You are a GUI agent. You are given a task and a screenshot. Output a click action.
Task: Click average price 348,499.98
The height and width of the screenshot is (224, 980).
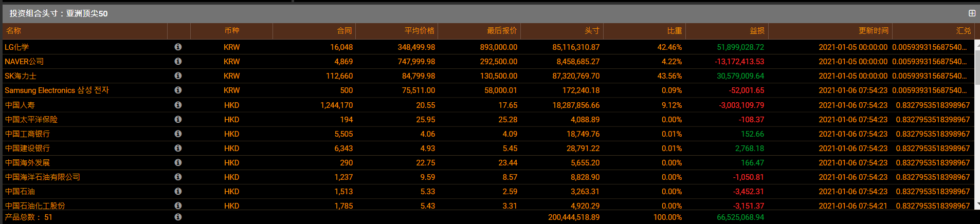point(416,47)
